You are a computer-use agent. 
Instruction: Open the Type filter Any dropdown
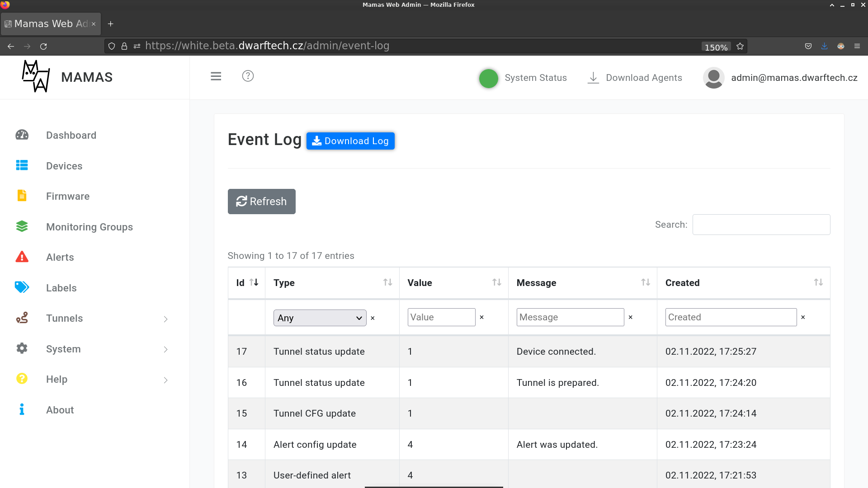point(320,318)
